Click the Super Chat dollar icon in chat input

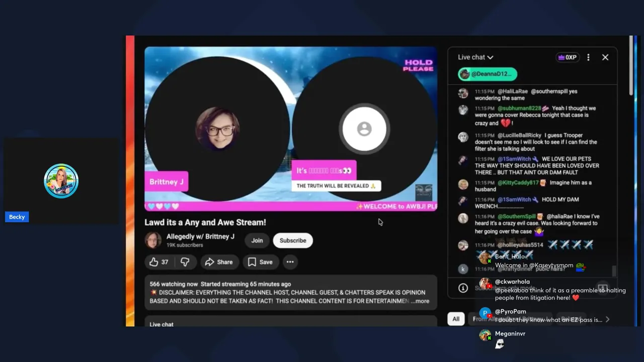pos(602,288)
